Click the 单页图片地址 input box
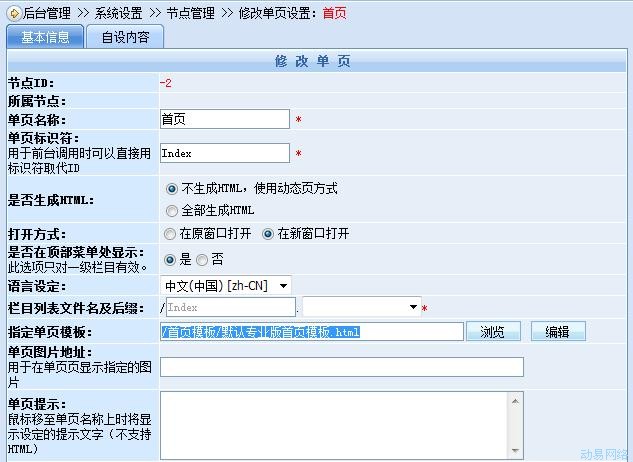The image size is (633, 462). coord(341,367)
